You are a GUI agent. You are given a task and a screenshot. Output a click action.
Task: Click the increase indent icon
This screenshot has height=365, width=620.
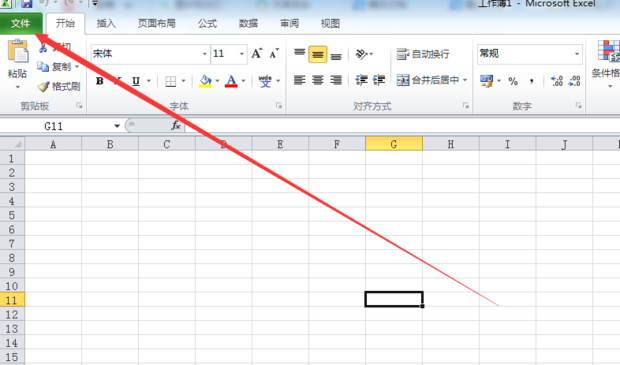coord(378,80)
